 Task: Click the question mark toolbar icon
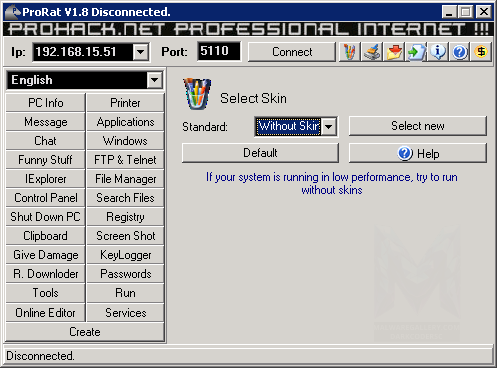tap(459, 52)
